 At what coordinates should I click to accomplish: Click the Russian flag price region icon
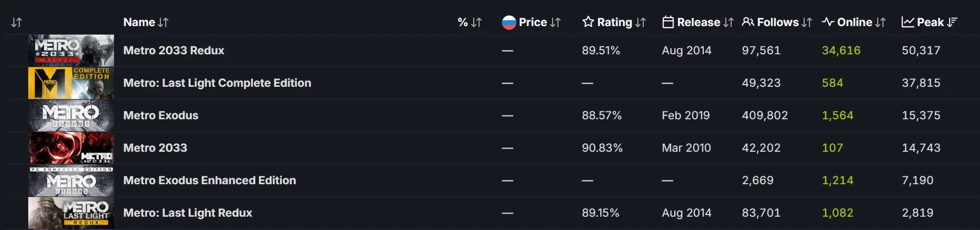[x=509, y=22]
